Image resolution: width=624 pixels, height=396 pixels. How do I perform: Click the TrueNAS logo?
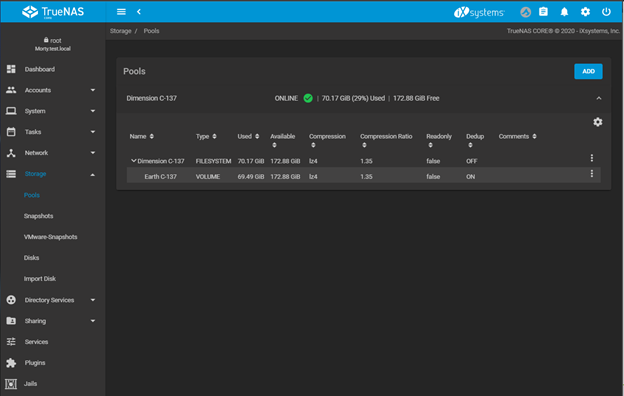53,12
